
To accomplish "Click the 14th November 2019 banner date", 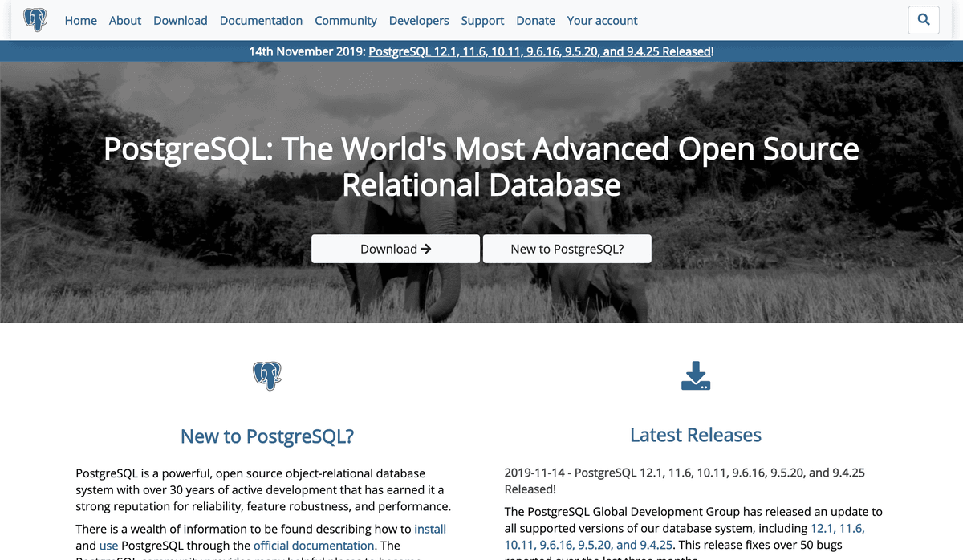I will click(x=307, y=51).
